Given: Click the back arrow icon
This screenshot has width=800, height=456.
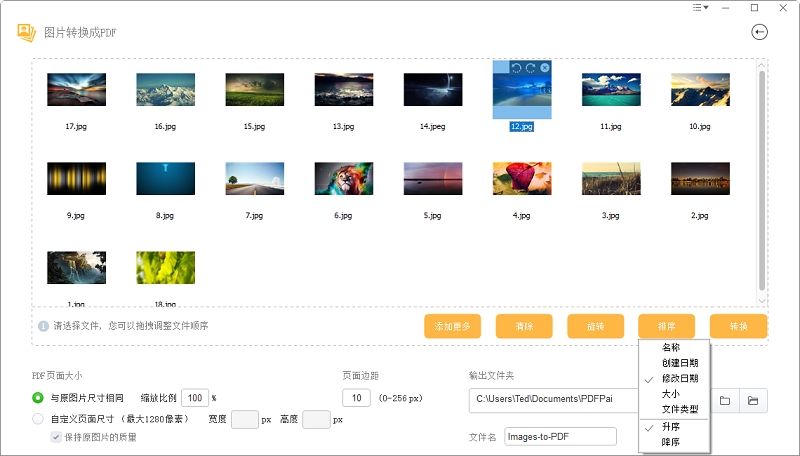Looking at the screenshot, I should pos(760,32).
